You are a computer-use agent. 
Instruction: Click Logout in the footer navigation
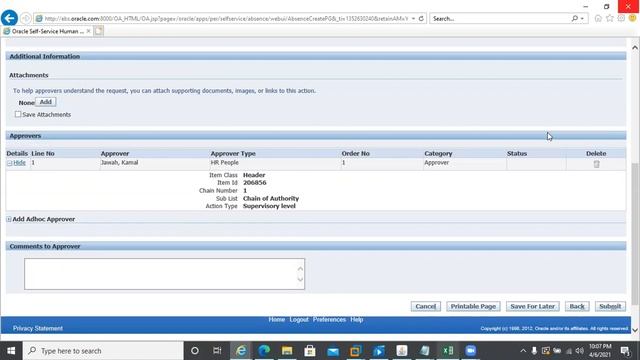point(299,320)
